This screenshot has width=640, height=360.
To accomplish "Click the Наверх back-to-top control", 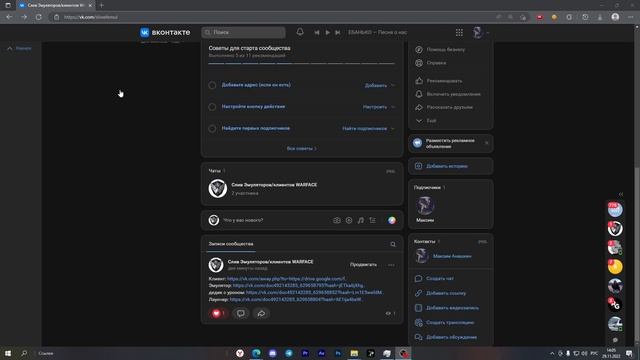I will (x=19, y=49).
